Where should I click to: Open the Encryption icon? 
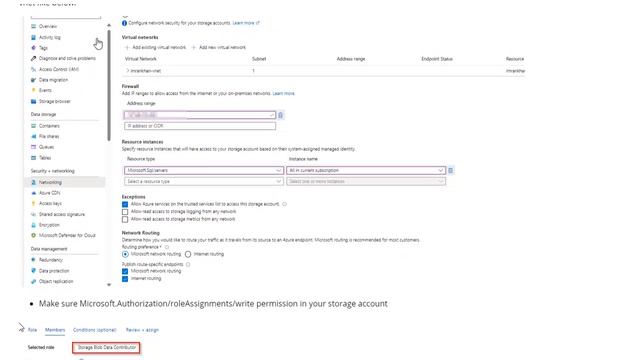coord(33,225)
